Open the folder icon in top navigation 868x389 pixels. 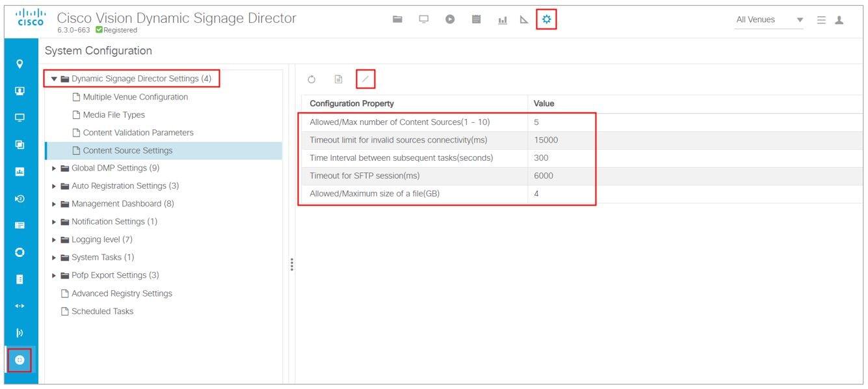tap(397, 20)
